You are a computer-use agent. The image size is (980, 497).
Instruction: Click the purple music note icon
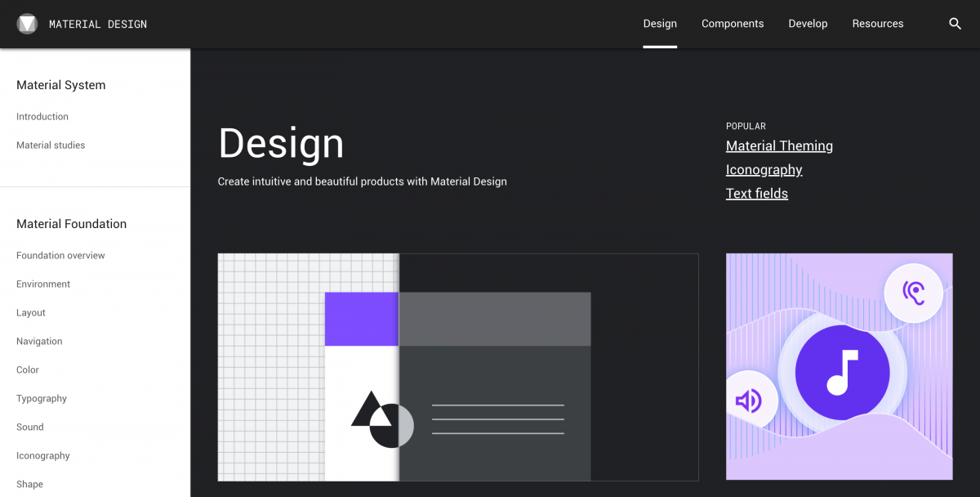pos(842,372)
